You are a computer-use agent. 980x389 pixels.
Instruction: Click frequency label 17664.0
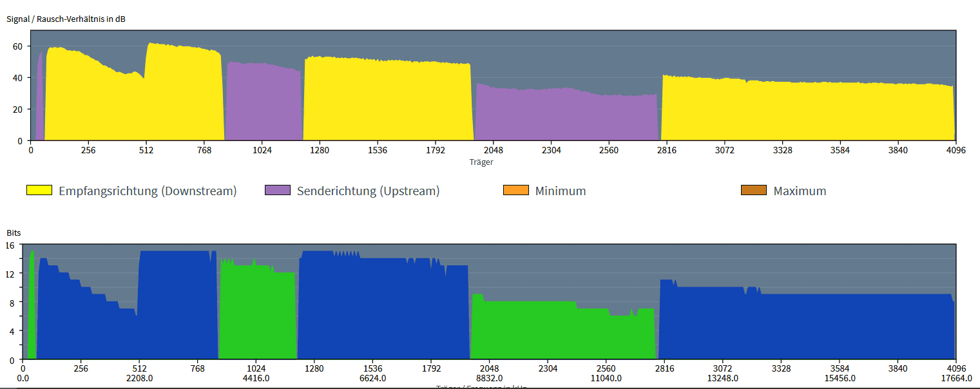pos(956,379)
